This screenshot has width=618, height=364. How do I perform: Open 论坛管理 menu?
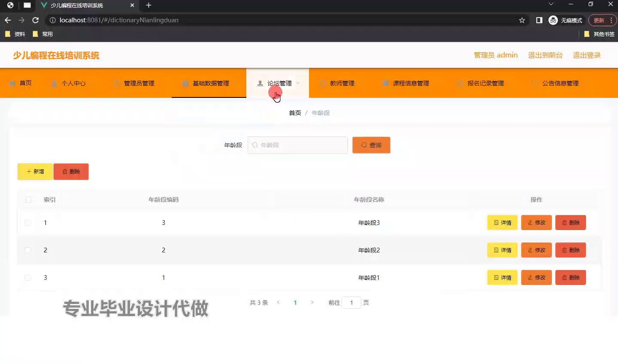[278, 83]
